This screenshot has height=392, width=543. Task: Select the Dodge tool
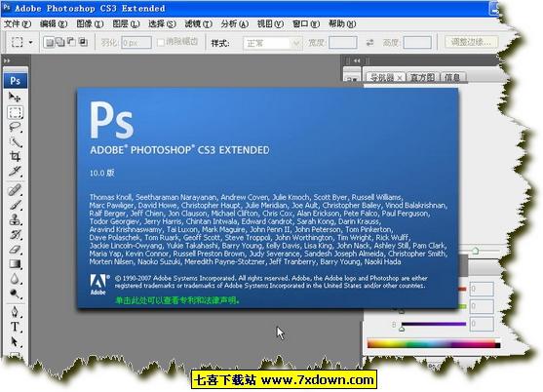point(15,294)
